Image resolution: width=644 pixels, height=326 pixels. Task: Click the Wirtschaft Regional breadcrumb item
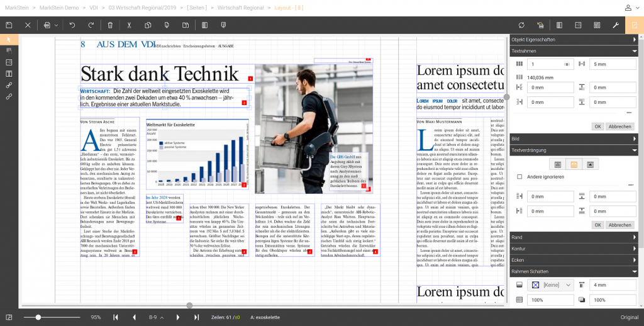(x=241, y=8)
